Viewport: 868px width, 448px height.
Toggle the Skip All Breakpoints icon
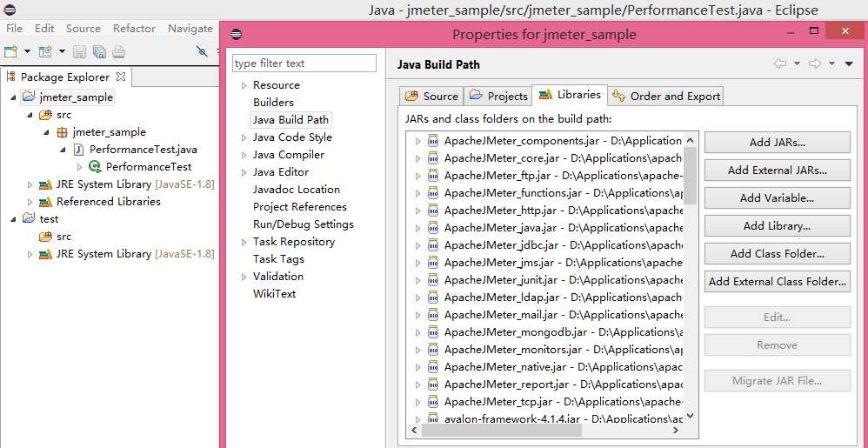202,51
